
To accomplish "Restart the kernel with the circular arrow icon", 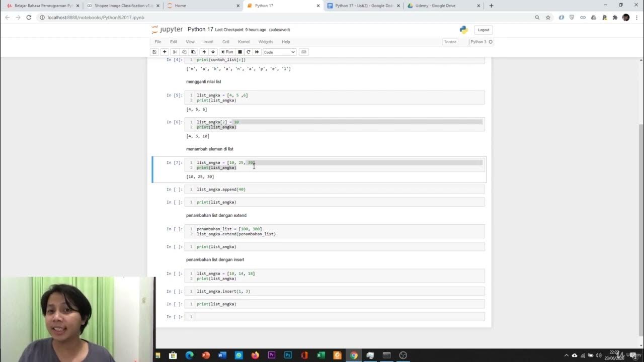I will click(x=249, y=52).
